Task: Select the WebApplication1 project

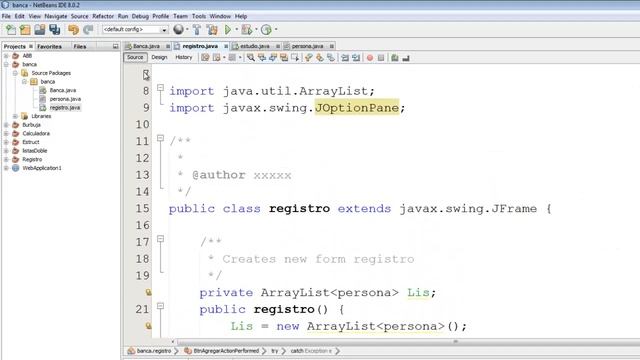Action: [42, 168]
